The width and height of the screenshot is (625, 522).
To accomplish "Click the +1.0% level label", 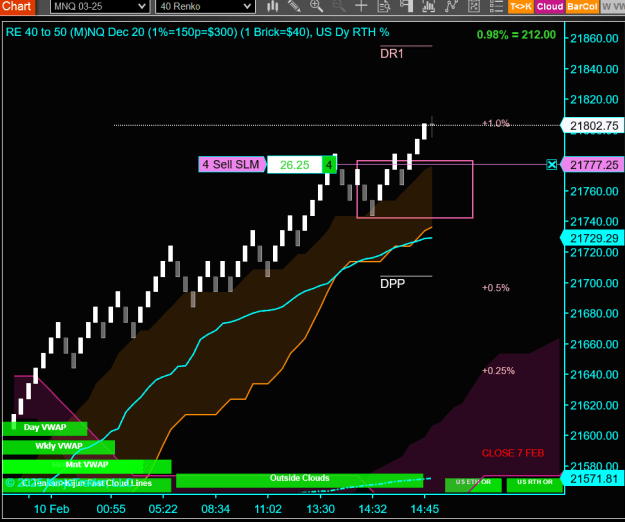I will (x=496, y=123).
